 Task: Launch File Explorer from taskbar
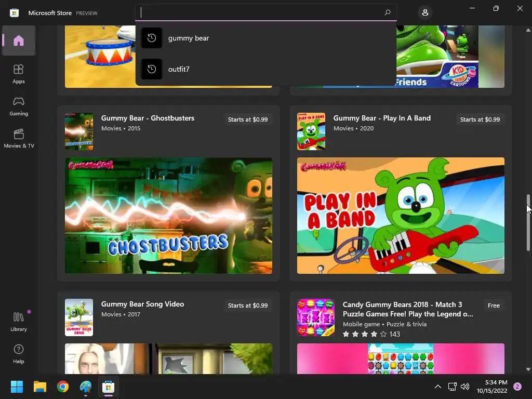39,387
